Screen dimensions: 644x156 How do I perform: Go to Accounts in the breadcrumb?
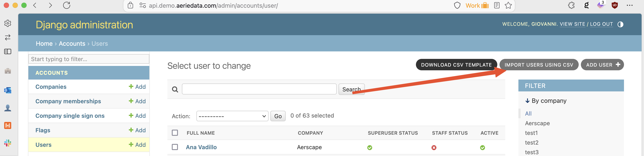(72, 44)
